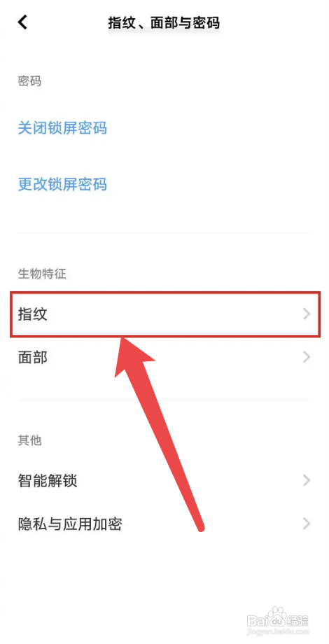Click the chevron beside 隐私与应用加密

click(x=307, y=524)
